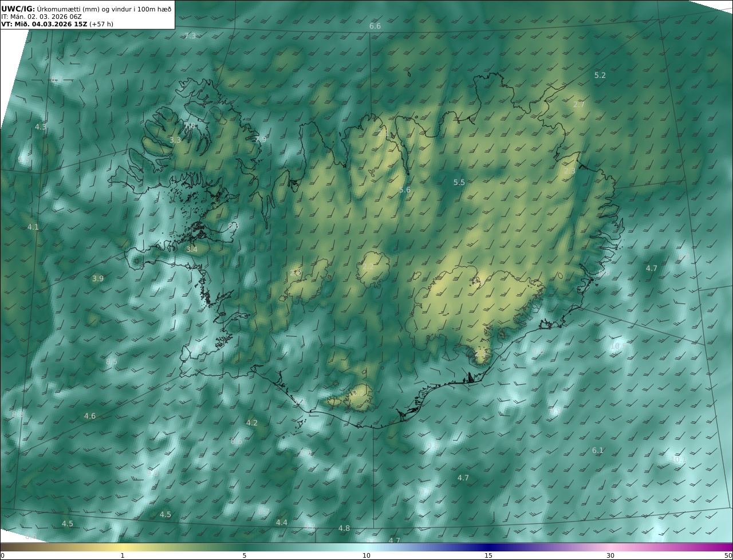Click the 7.9 value label
Image resolution: width=733 pixels, height=560 pixels.
(261, 139)
